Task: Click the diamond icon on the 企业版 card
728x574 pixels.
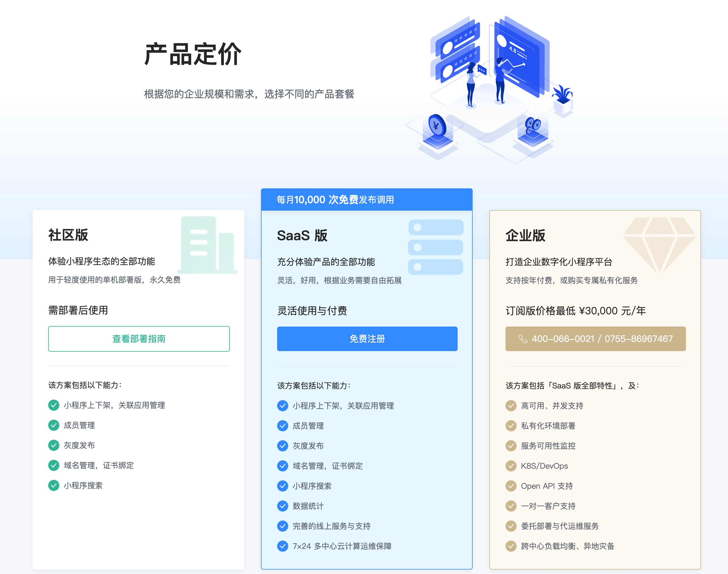Action: pos(659,245)
